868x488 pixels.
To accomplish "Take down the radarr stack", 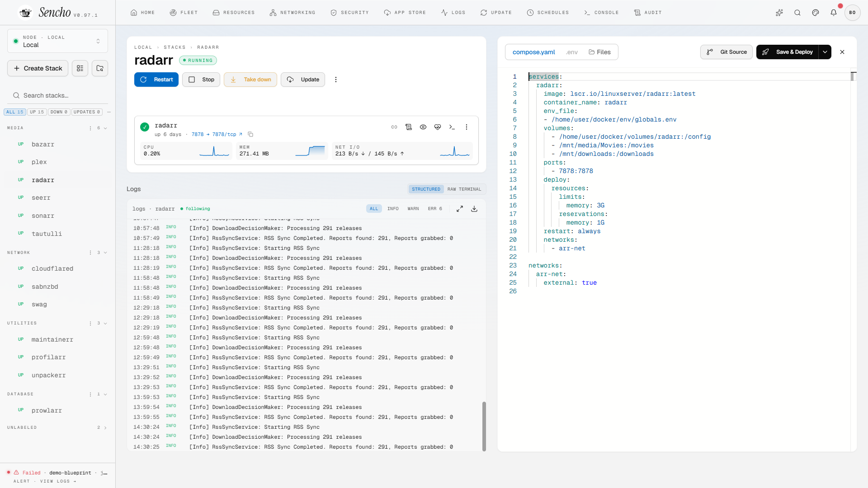I will coord(250,80).
